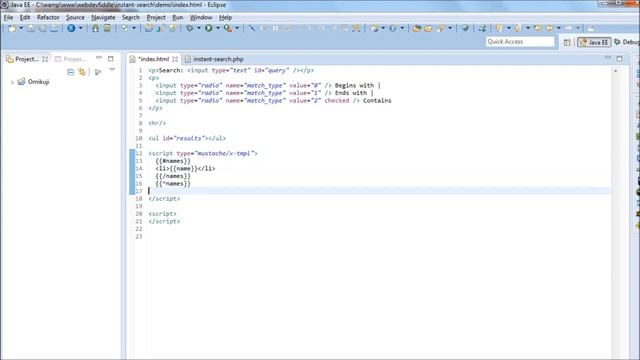The image size is (640, 360).
Task: Click the Skip All Breakpoints icon
Action: pos(252,28)
